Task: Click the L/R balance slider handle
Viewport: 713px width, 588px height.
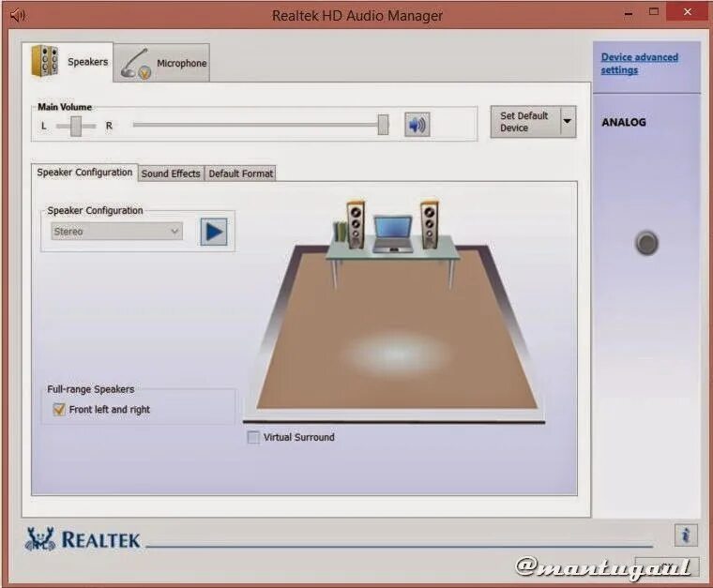Action: [x=76, y=126]
